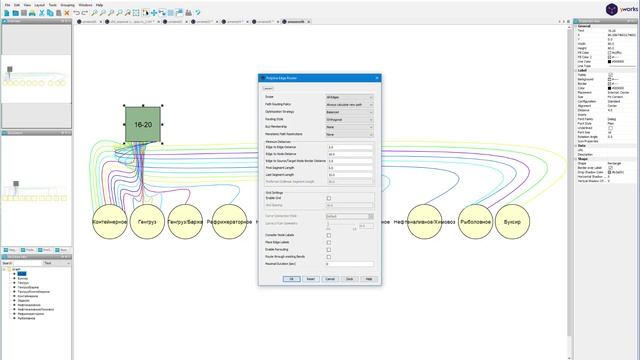
Task: Click the Last Segment Length field
Action: (350, 175)
